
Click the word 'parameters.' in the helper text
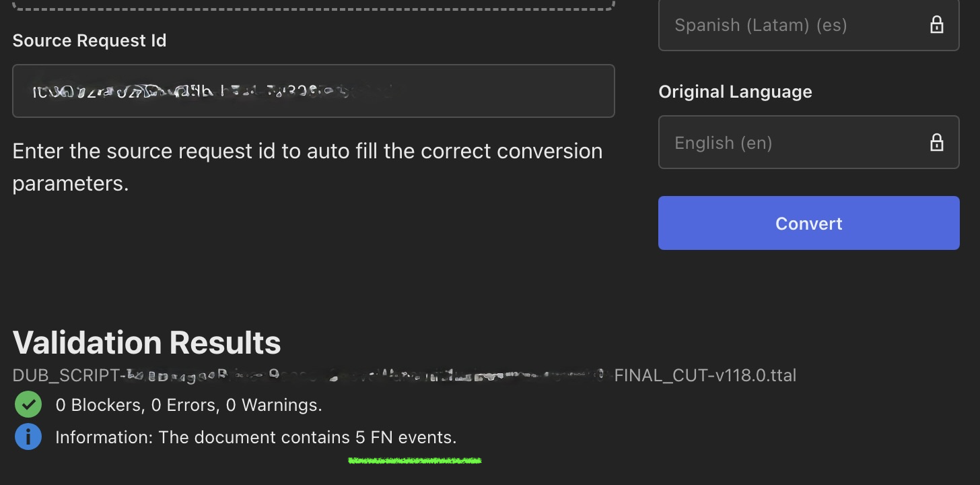[70, 183]
